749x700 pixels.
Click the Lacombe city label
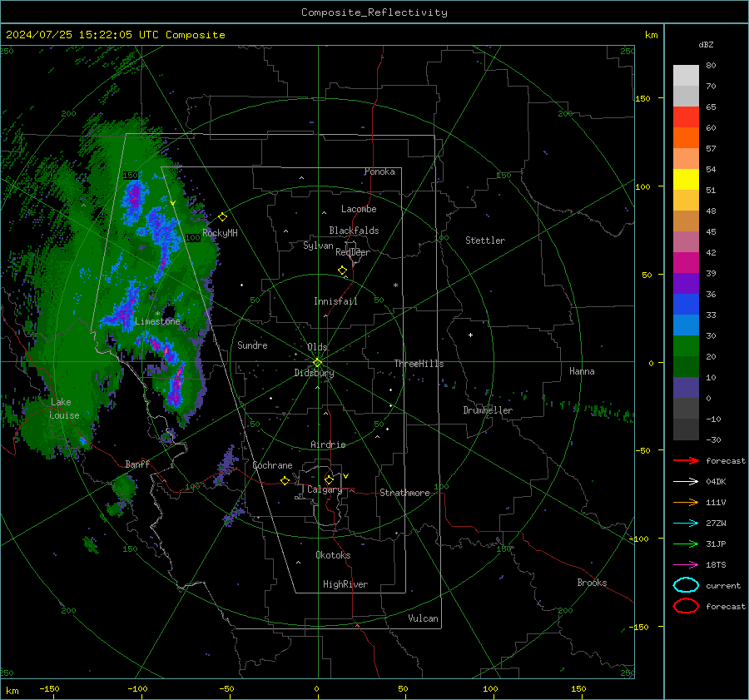tap(359, 209)
